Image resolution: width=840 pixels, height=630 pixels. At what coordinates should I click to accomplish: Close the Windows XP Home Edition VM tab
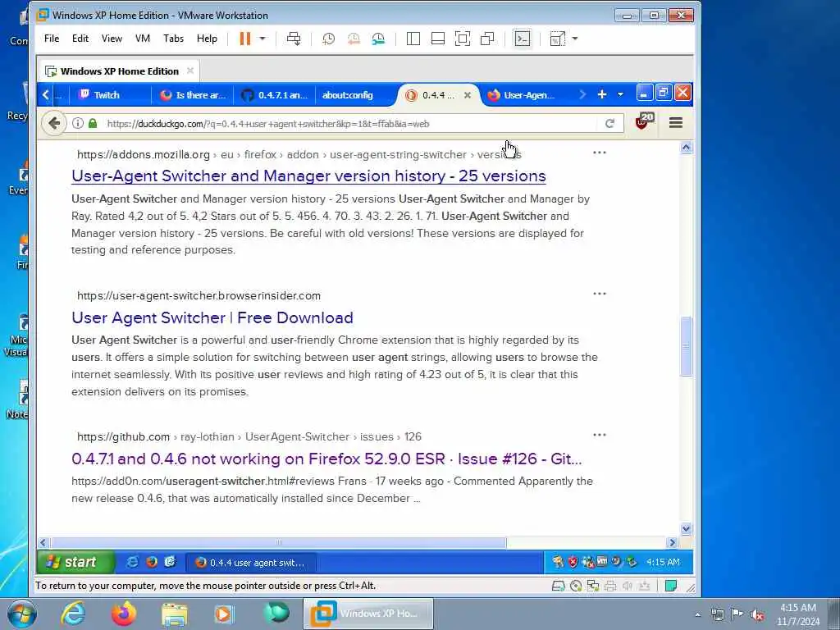190,71
